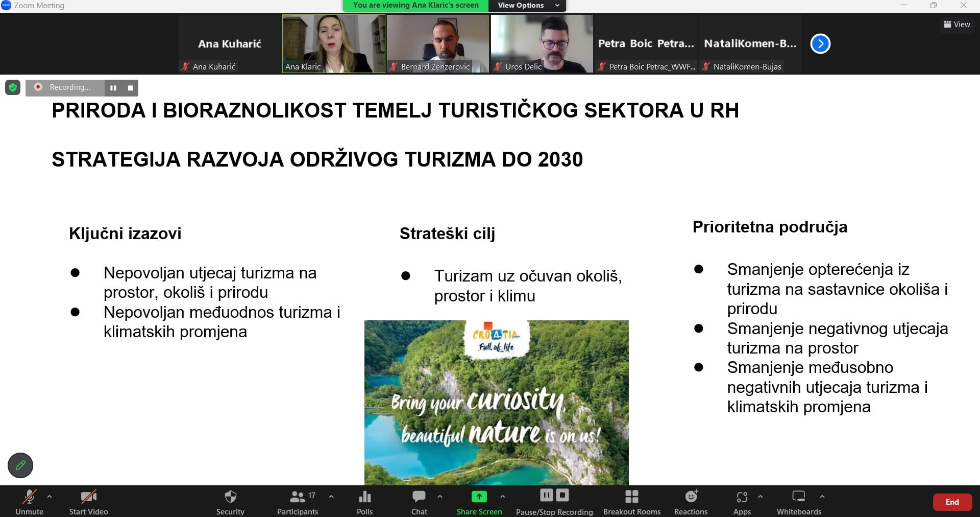Show next participants with blue arrow
Screen dimensions: 980x517
(820, 43)
